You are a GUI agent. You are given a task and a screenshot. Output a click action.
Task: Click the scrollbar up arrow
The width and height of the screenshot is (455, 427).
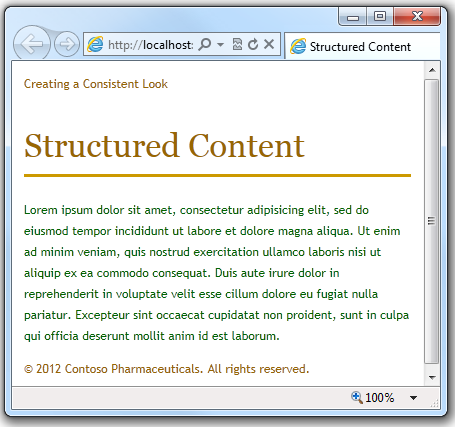[x=432, y=70]
